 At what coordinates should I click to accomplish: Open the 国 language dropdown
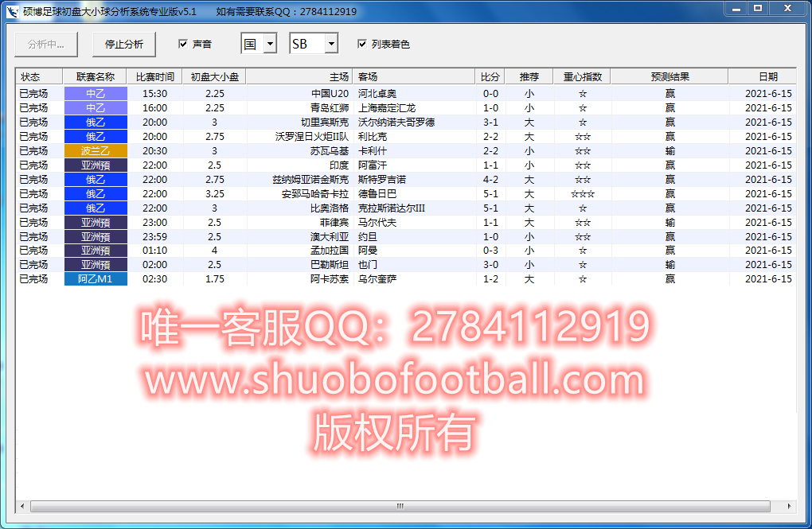[x=271, y=44]
